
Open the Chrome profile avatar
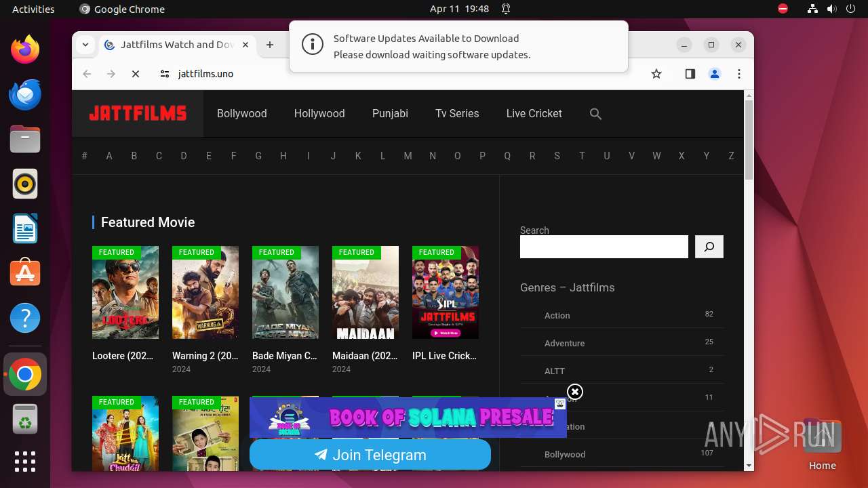point(715,74)
